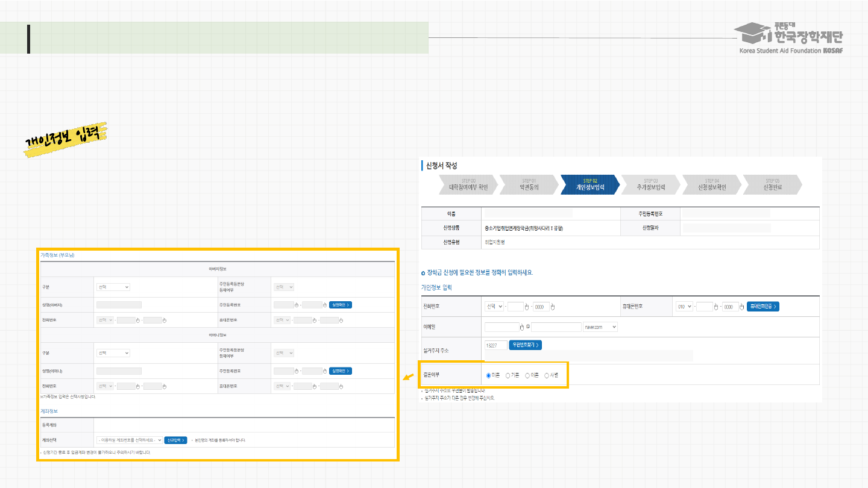Open the naver.com email domain dropdown
Image resolution: width=868 pixels, height=488 pixels.
click(600, 327)
